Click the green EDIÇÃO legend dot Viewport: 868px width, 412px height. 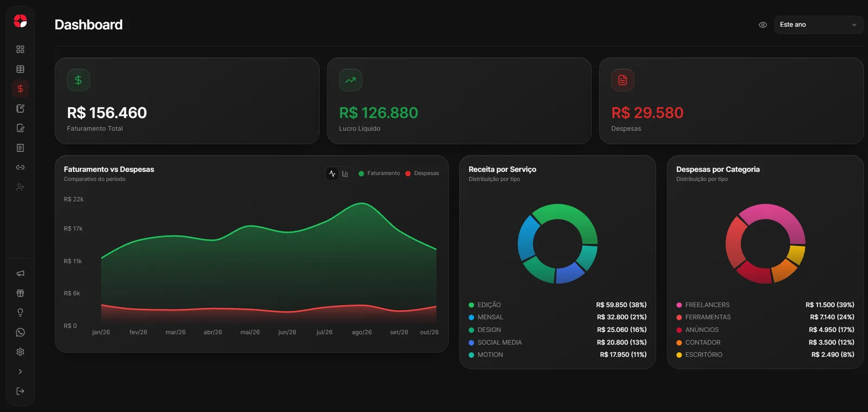click(471, 305)
